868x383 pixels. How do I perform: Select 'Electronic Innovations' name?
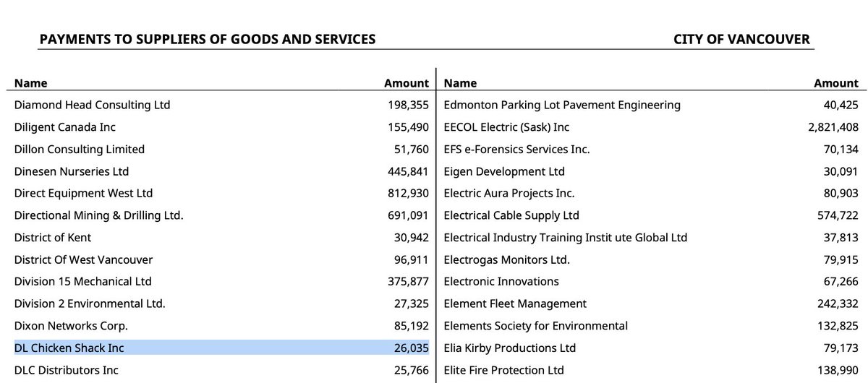pos(501,281)
